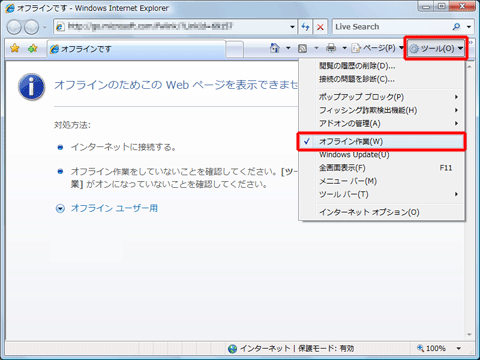Expand the address bar history dropdown
The width and height of the screenshot is (480, 360).
point(292,27)
